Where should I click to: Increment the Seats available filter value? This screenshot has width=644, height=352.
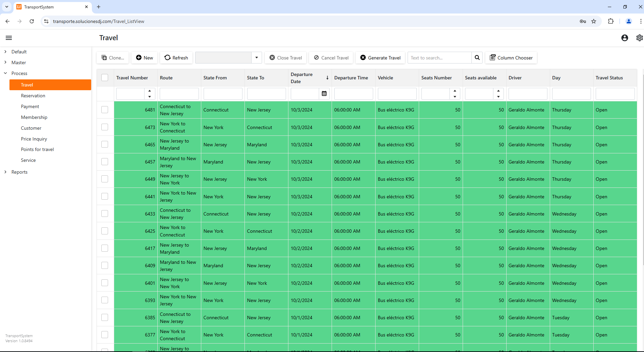coord(498,91)
